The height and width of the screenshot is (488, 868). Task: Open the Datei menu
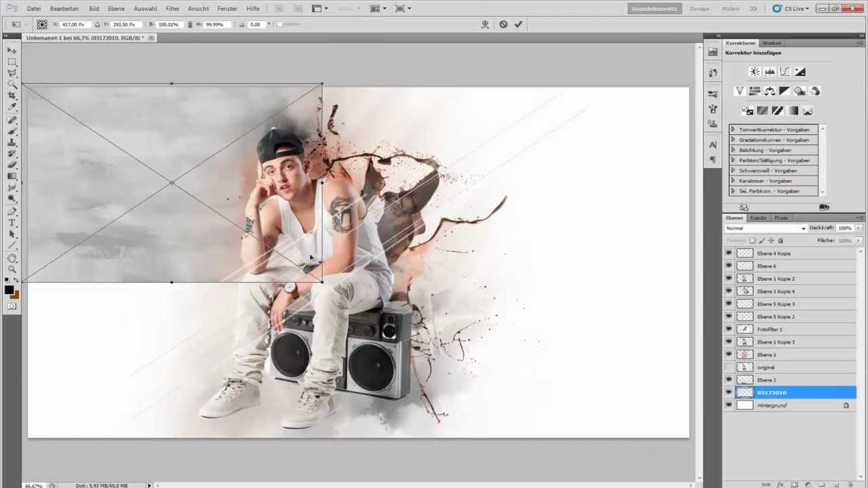[x=33, y=9]
